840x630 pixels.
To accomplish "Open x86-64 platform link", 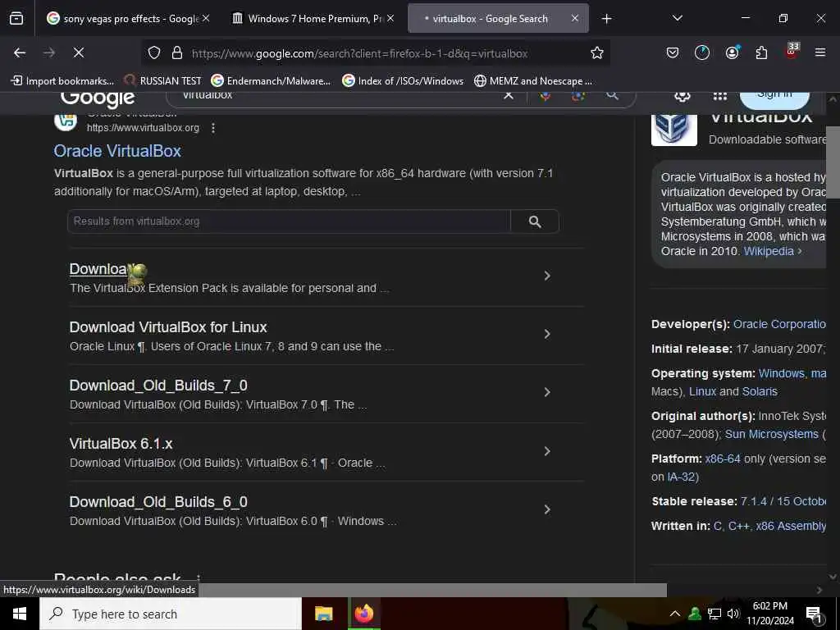I will tap(723, 459).
